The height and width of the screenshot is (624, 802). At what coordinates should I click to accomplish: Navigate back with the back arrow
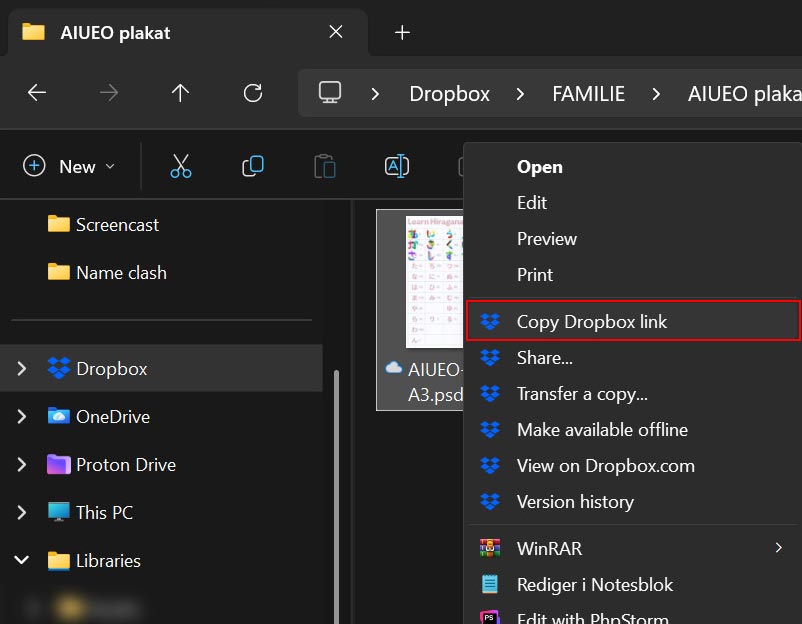click(x=37, y=93)
